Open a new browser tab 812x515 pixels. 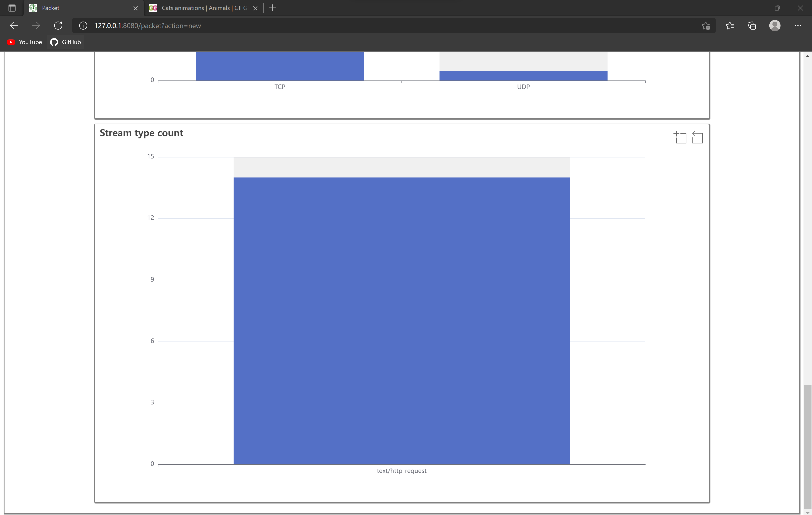point(272,8)
